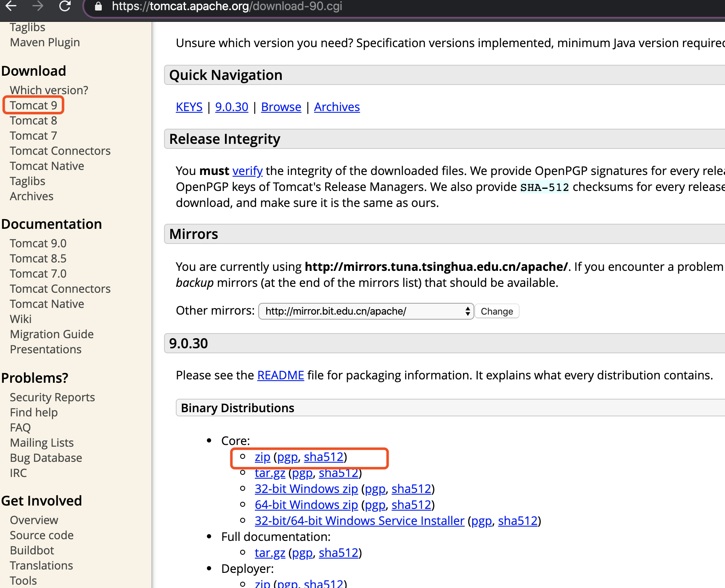The height and width of the screenshot is (588, 725).
Task: Open pgp for 64-bit Windows zip
Action: (375, 505)
